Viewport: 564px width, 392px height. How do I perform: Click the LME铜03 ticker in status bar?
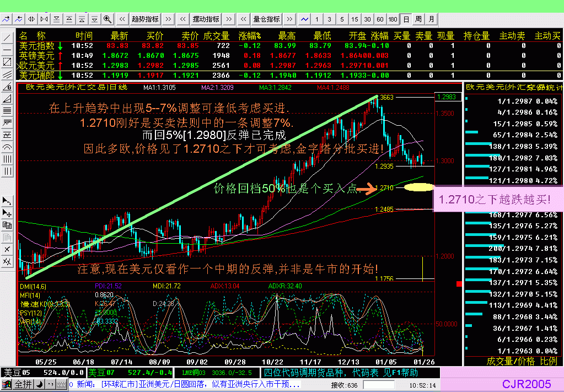click(217, 373)
